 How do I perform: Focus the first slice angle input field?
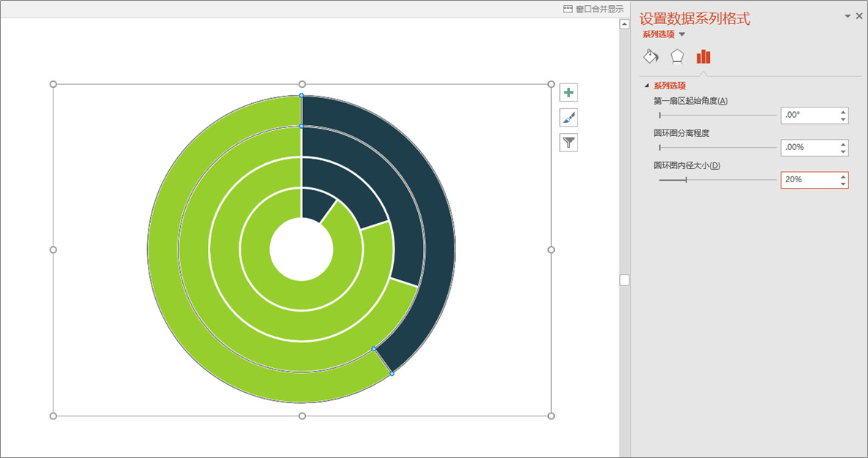809,115
